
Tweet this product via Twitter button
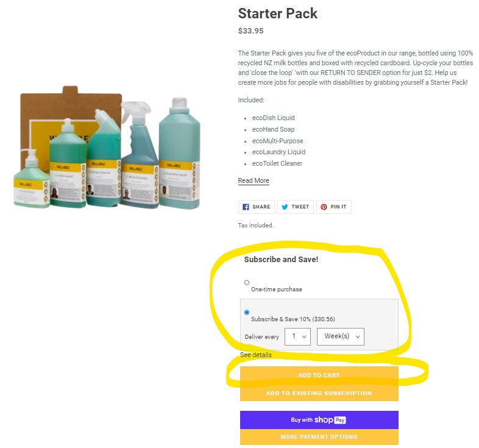pyautogui.click(x=295, y=207)
